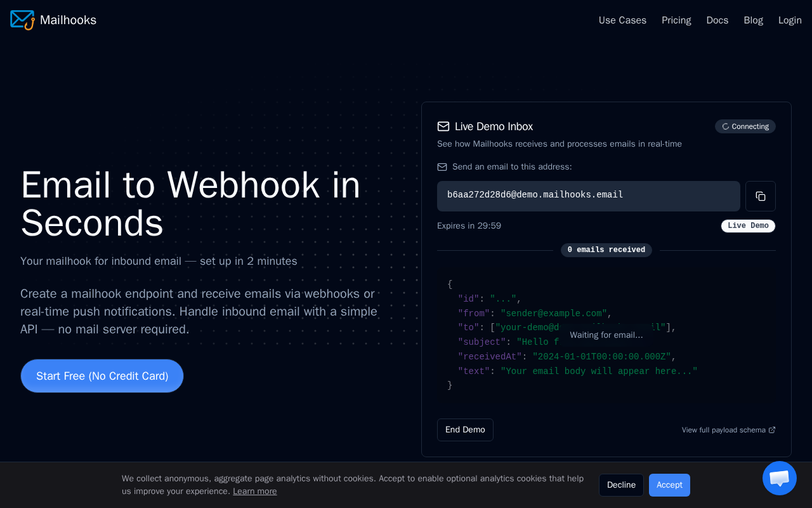This screenshot has height=508, width=812.
Task: Click the "2024-01-01T00:00:00.000Z" timestamp value
Action: click(601, 357)
